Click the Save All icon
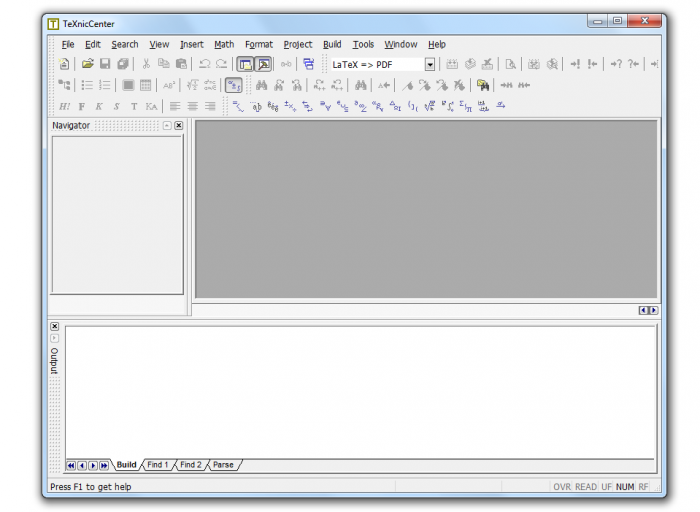700x512 pixels. 123,64
